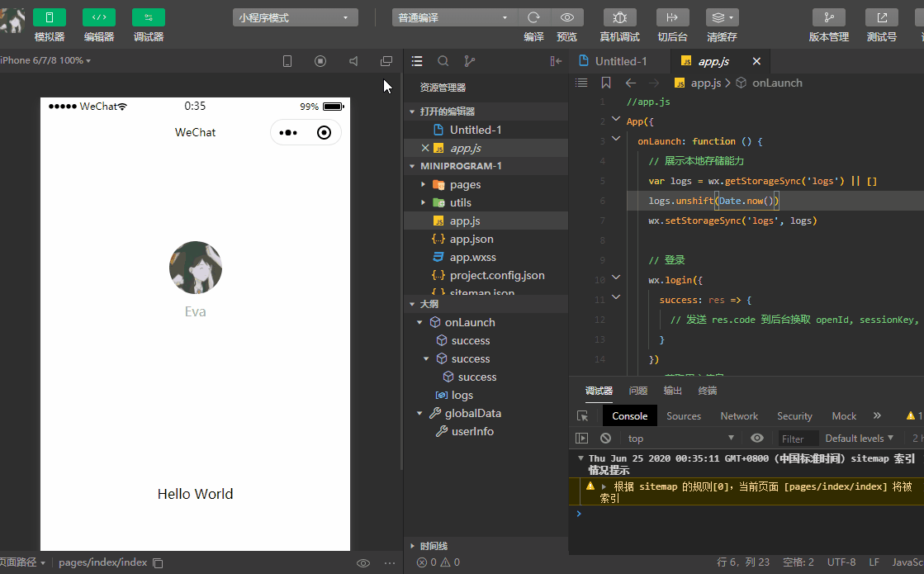
Task: Click the 预览 preview eye icon
Action: (x=567, y=17)
